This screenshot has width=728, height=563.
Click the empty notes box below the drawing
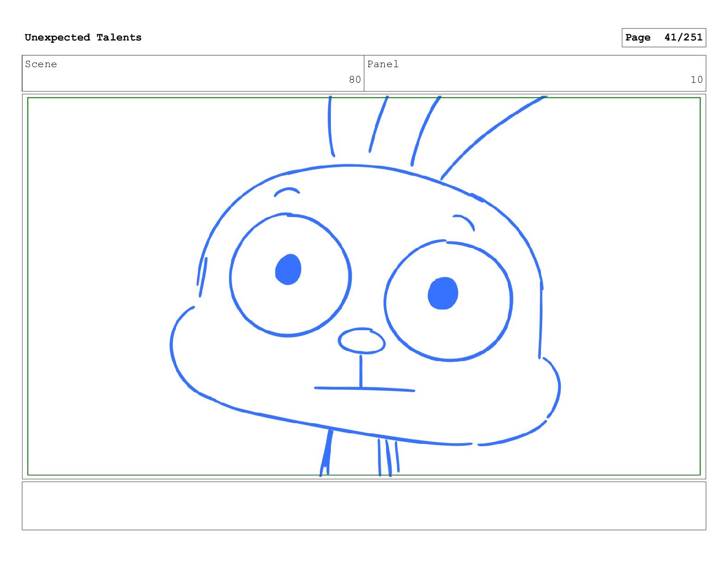[x=364, y=506]
